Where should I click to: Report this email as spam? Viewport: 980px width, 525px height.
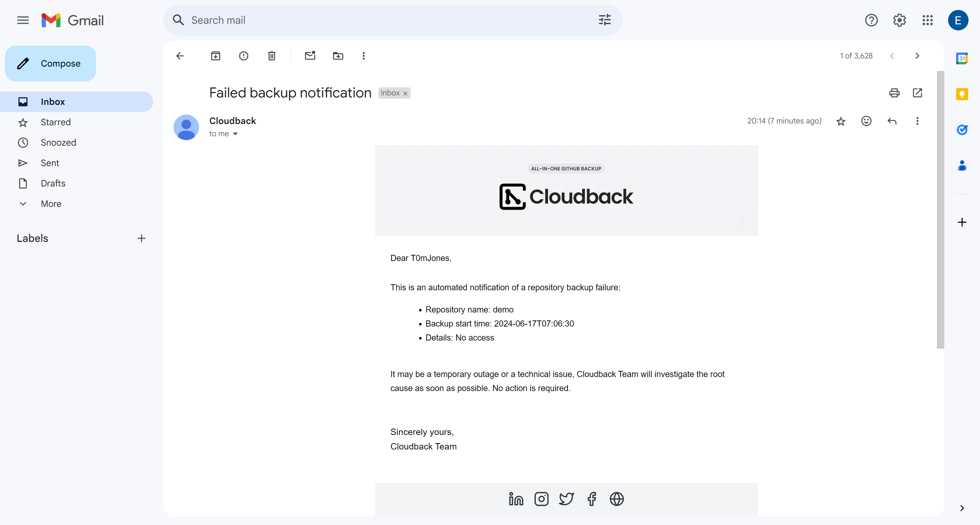tap(243, 56)
